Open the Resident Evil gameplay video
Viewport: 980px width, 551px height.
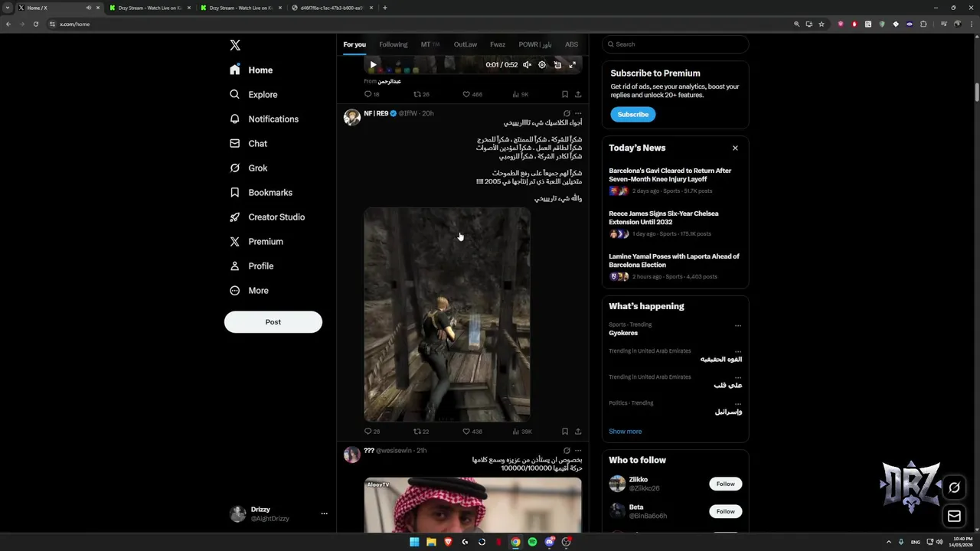[447, 315]
